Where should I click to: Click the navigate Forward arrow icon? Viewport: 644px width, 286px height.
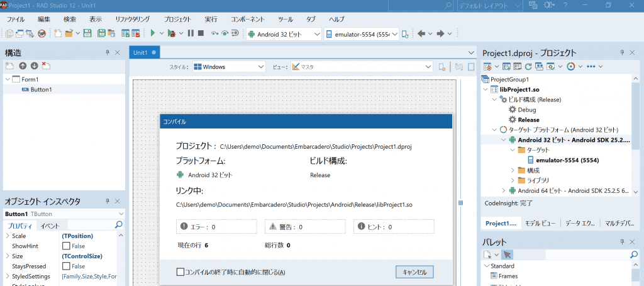[440, 34]
